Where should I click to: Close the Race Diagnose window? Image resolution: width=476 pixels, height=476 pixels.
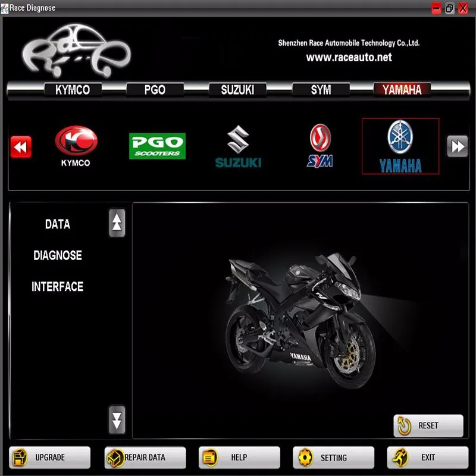[463, 8]
